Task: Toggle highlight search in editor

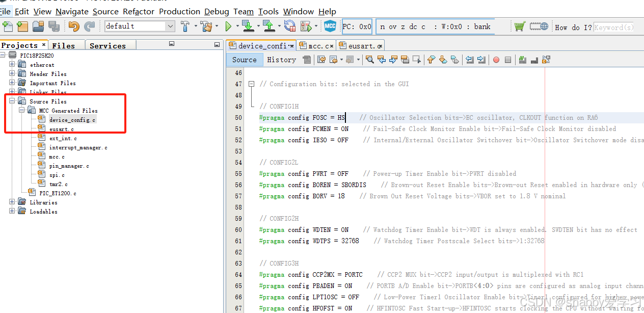Action: click(x=405, y=60)
